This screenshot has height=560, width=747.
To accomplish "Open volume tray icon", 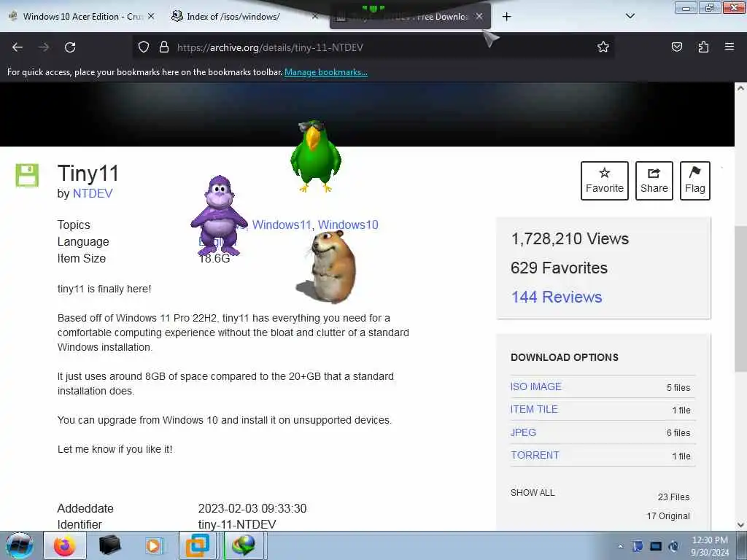I will pyautogui.click(x=673, y=546).
